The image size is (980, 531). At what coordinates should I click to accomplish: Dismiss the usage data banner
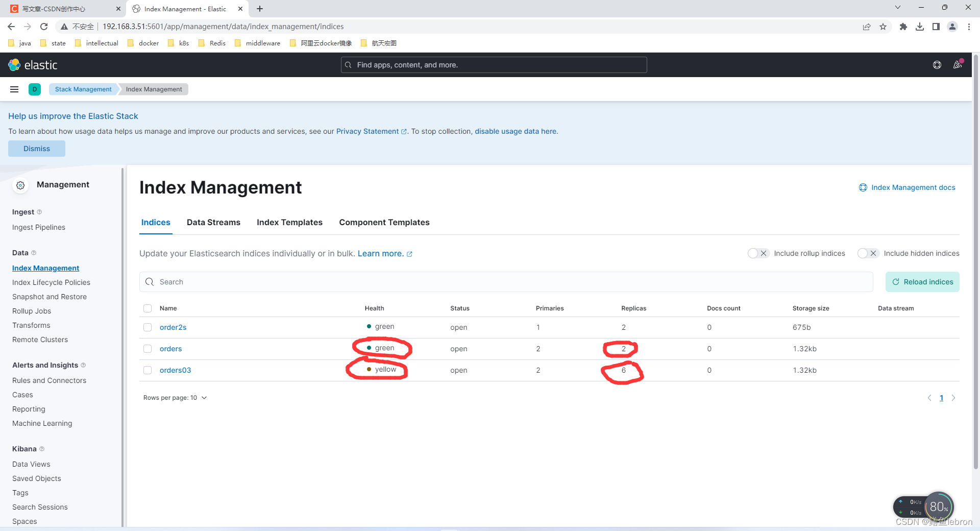click(37, 149)
